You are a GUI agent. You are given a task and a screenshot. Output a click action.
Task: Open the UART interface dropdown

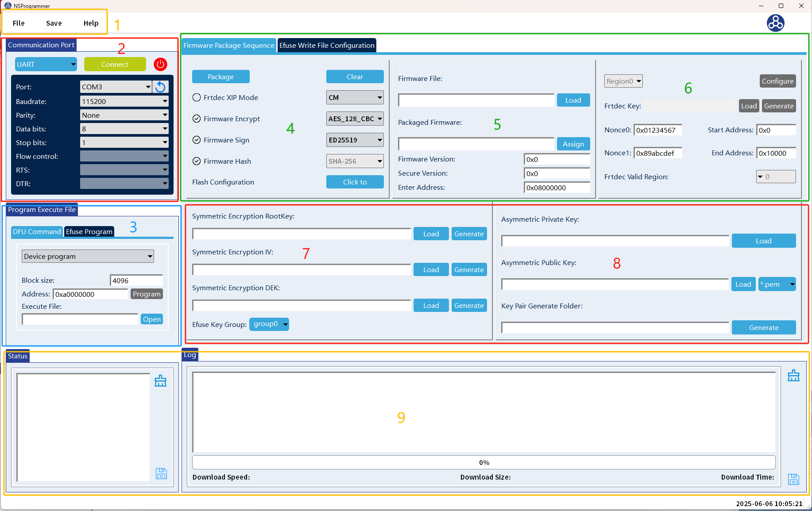pos(46,64)
